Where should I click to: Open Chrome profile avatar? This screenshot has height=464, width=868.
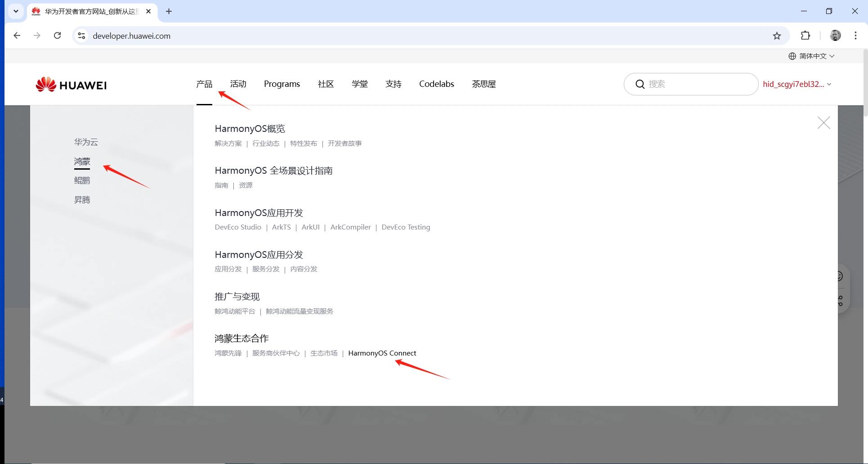pyautogui.click(x=836, y=36)
